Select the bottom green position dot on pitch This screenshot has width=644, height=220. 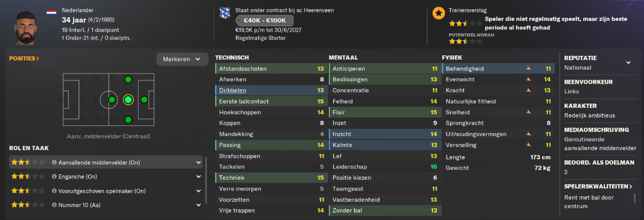128,119
